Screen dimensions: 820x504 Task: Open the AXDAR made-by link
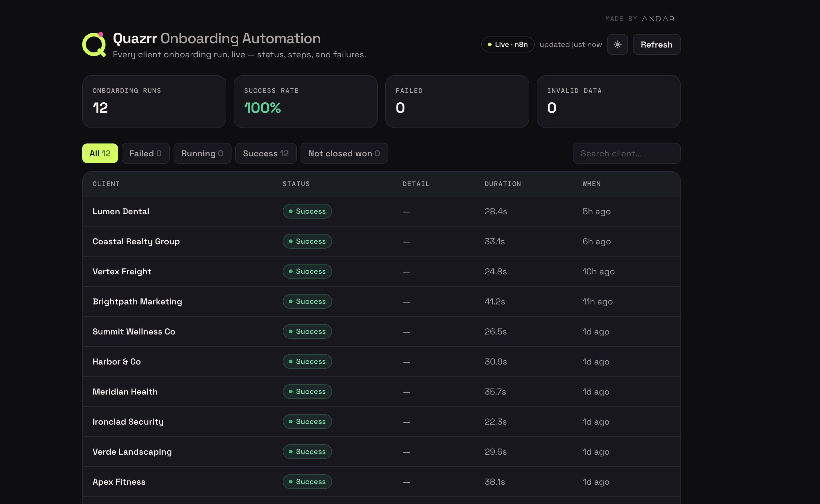[658, 19]
